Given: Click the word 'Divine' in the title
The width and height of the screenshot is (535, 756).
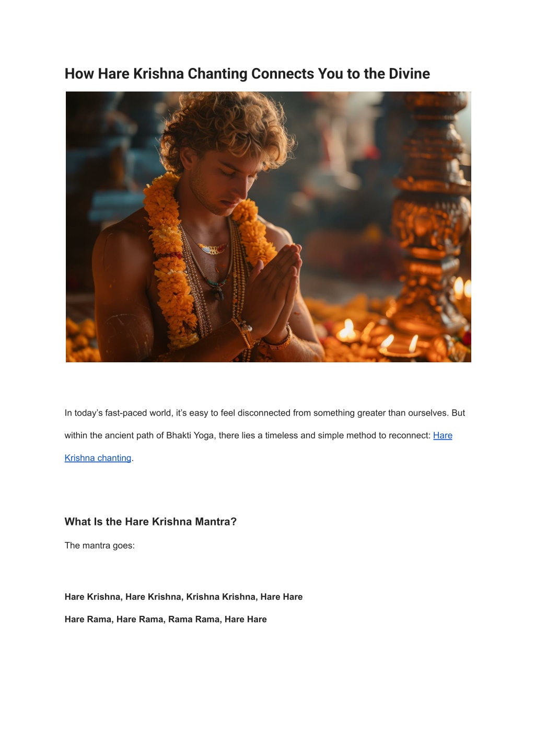Looking at the screenshot, I should coord(410,74).
